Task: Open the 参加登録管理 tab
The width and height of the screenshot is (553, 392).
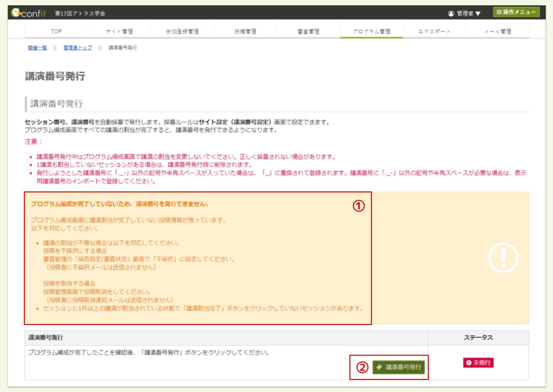Action: (x=182, y=31)
